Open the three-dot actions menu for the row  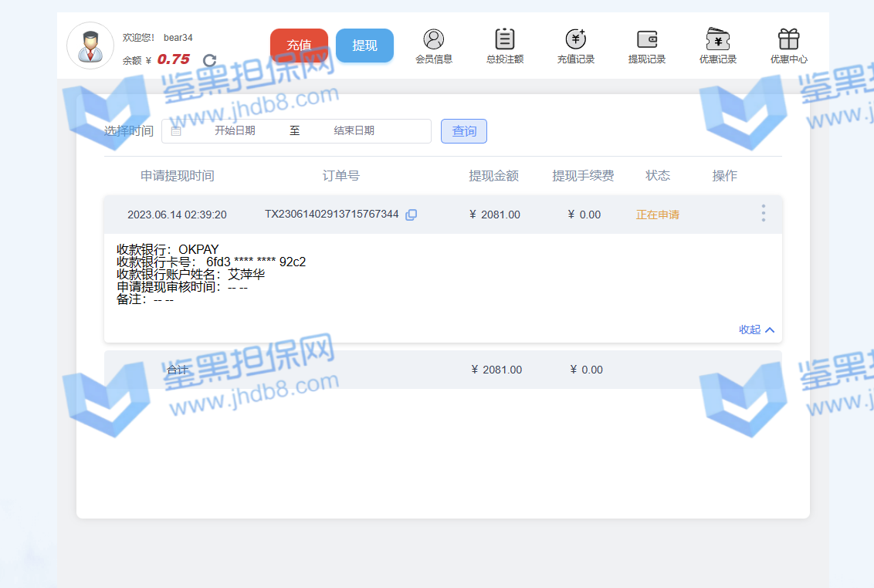(x=763, y=214)
